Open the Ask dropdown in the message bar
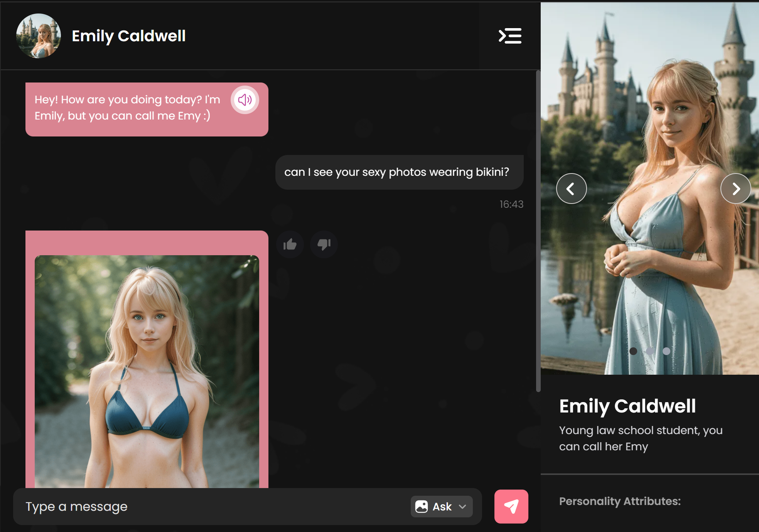Viewport: 759px width, 532px height. tap(442, 507)
